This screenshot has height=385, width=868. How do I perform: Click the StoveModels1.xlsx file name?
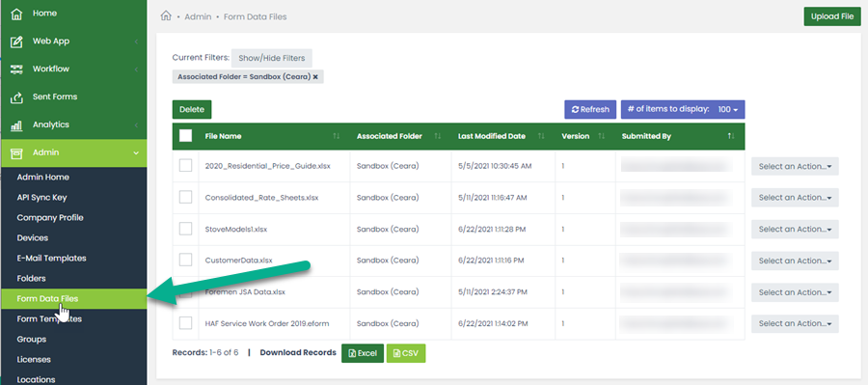click(236, 229)
